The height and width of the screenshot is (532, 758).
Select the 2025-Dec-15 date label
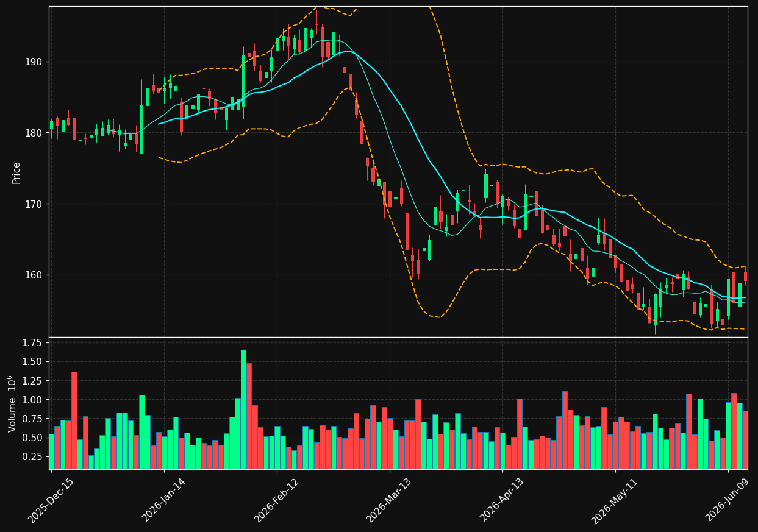[50, 500]
